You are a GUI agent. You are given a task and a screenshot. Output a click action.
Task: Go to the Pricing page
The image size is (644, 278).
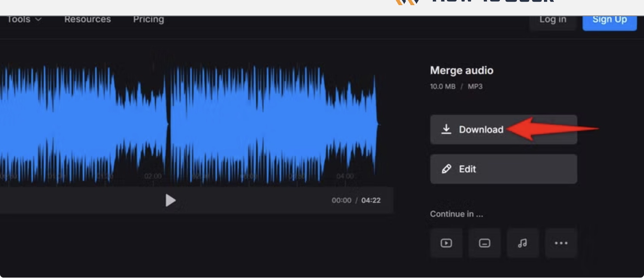(x=149, y=19)
